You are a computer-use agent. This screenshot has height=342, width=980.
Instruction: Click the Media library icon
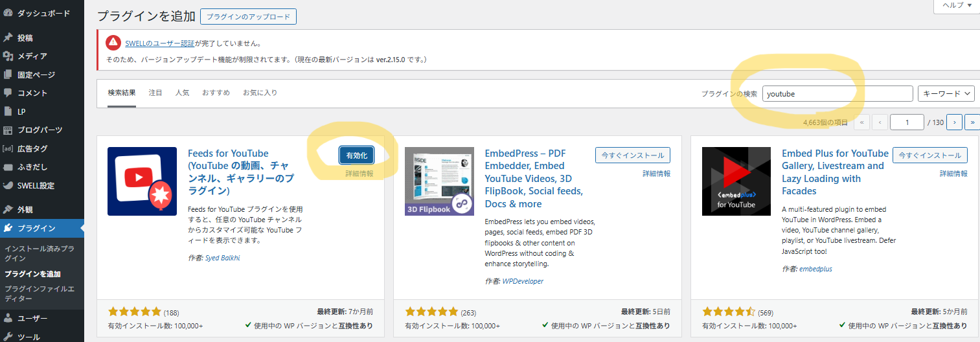tap(8, 56)
